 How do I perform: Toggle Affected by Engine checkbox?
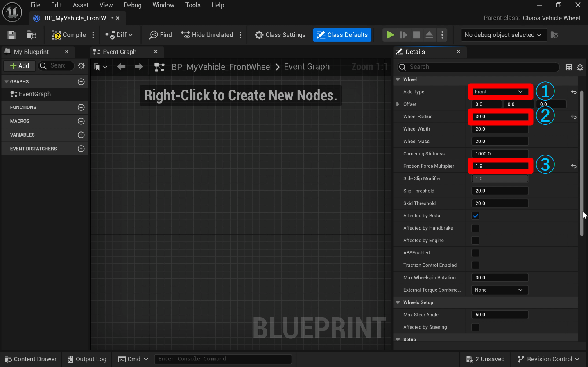(x=475, y=241)
